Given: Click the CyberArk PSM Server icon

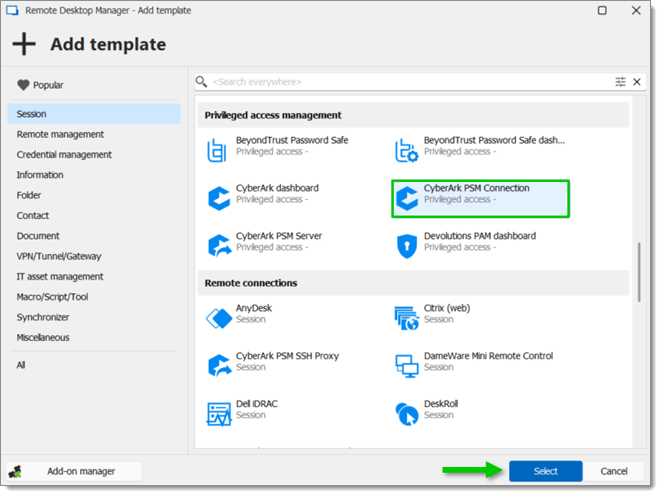Looking at the screenshot, I should pyautogui.click(x=220, y=246).
